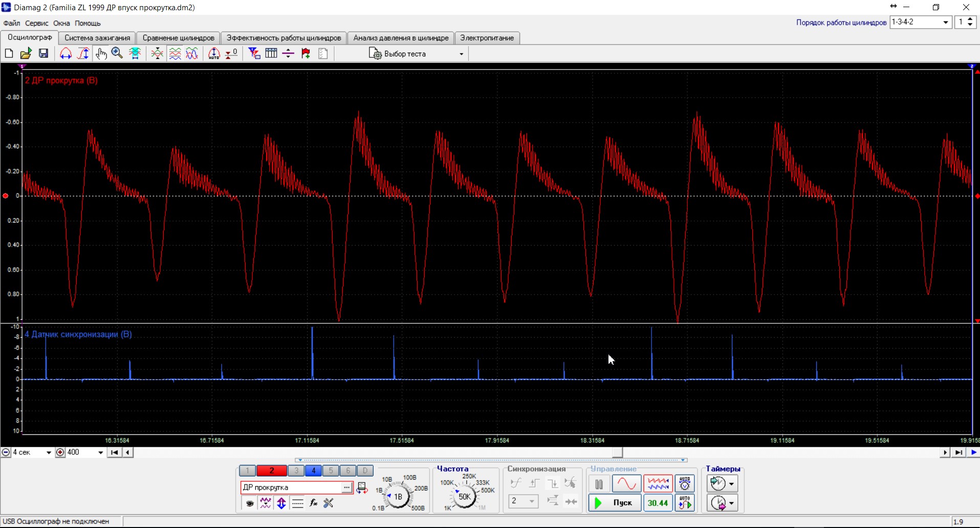This screenshot has height=528, width=980.
Task: Expand sync channel dropdown showing 2
Action: [x=532, y=501]
